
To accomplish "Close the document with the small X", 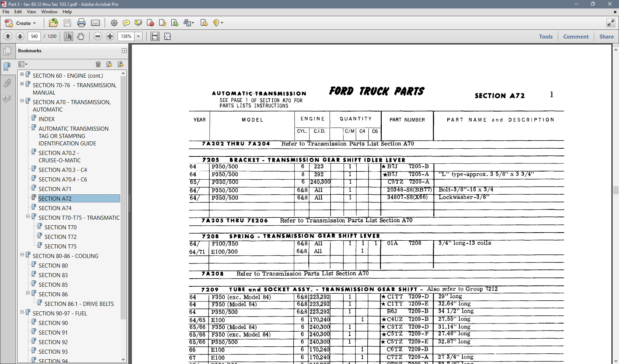I will point(615,12).
